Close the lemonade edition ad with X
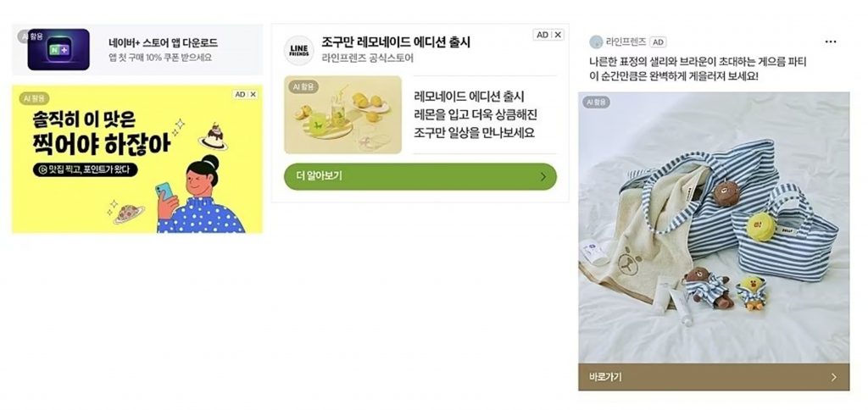The width and height of the screenshot is (868, 410). (x=558, y=35)
